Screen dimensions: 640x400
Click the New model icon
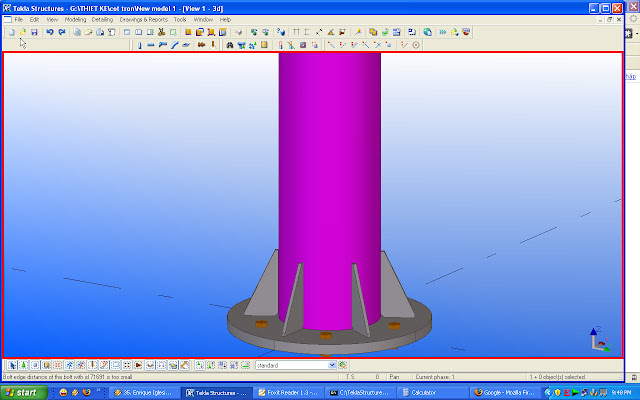pyautogui.click(x=10, y=32)
